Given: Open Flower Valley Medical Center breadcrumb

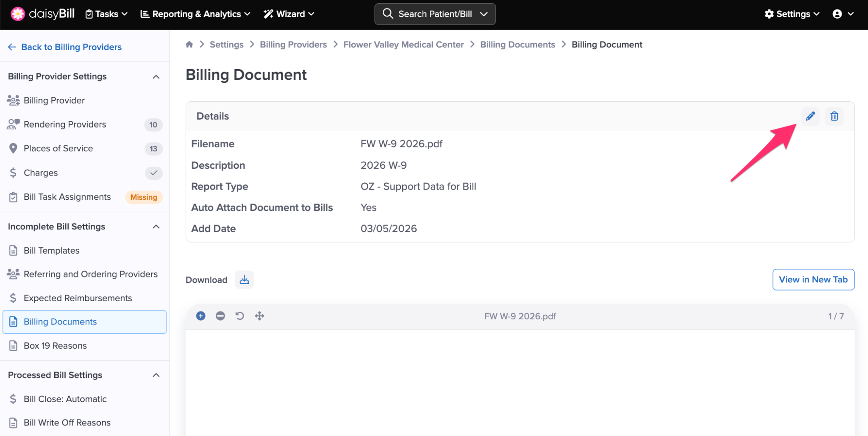Looking at the screenshot, I should [403, 45].
